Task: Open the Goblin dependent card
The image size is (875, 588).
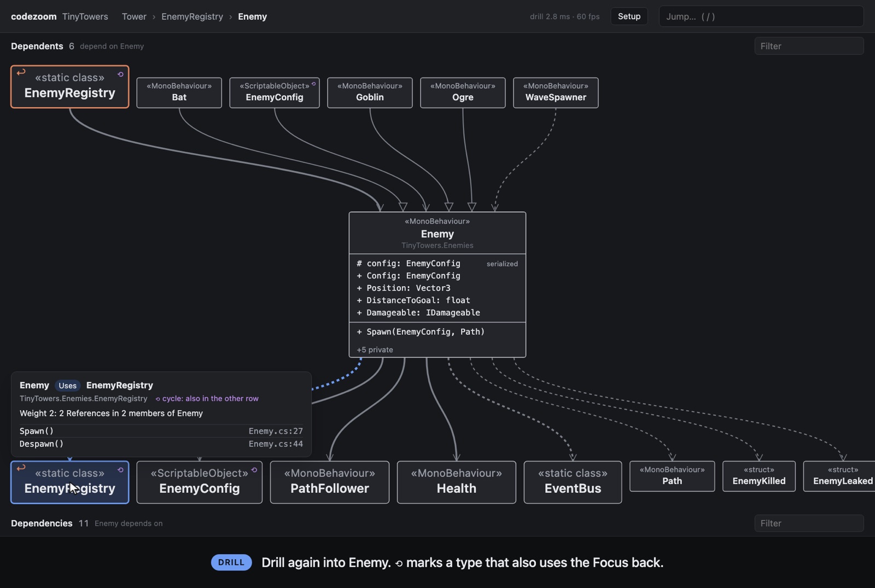Action: (370, 92)
